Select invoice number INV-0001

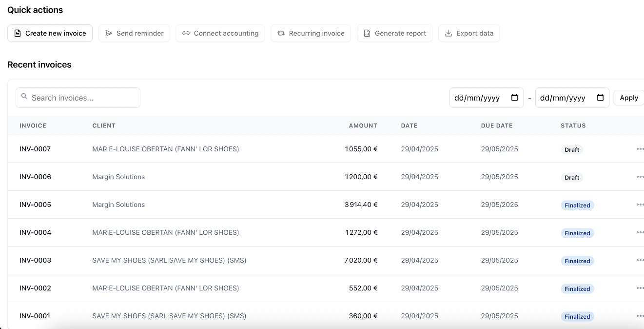[35, 316]
